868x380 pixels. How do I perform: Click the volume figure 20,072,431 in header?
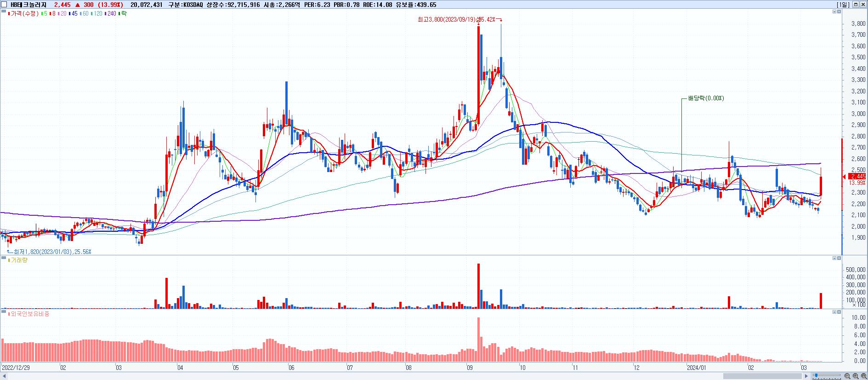147,5
